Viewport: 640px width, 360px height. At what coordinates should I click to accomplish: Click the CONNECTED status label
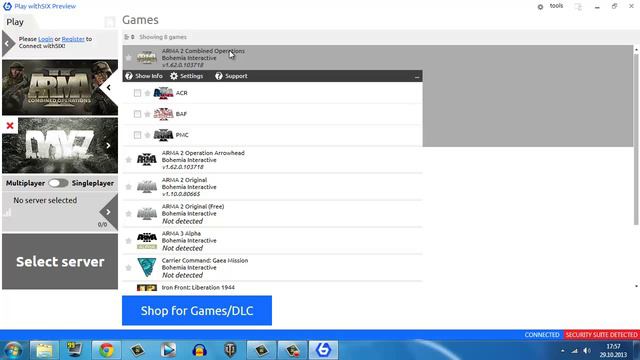coord(542,335)
